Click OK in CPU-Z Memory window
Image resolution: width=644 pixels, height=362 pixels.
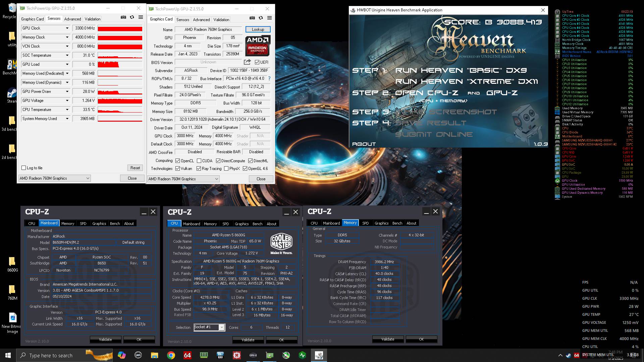tap(421, 339)
